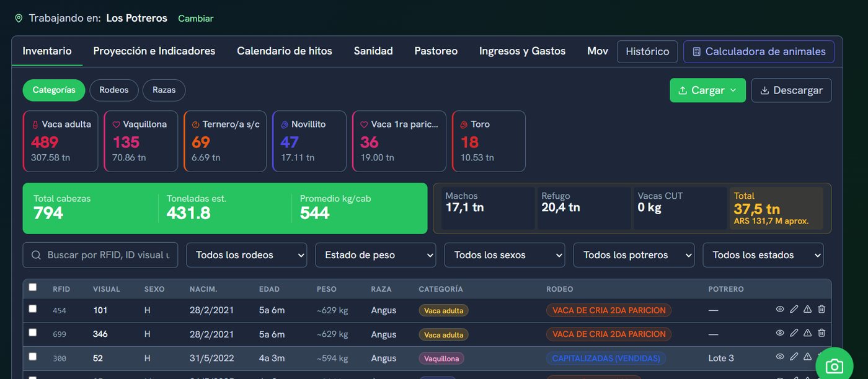
Task: Click the heart icon on Vaca 1ra parición card
Action: point(365,124)
